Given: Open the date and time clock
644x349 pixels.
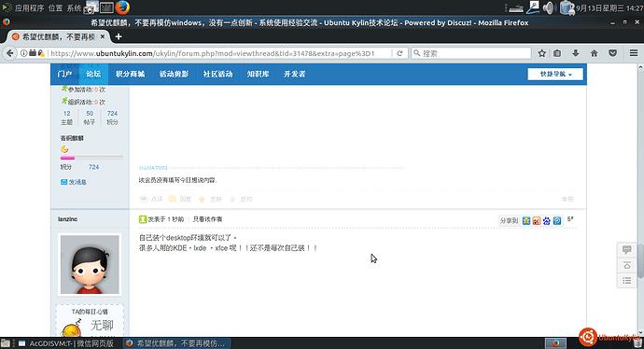Looking at the screenshot, I should [609, 7].
